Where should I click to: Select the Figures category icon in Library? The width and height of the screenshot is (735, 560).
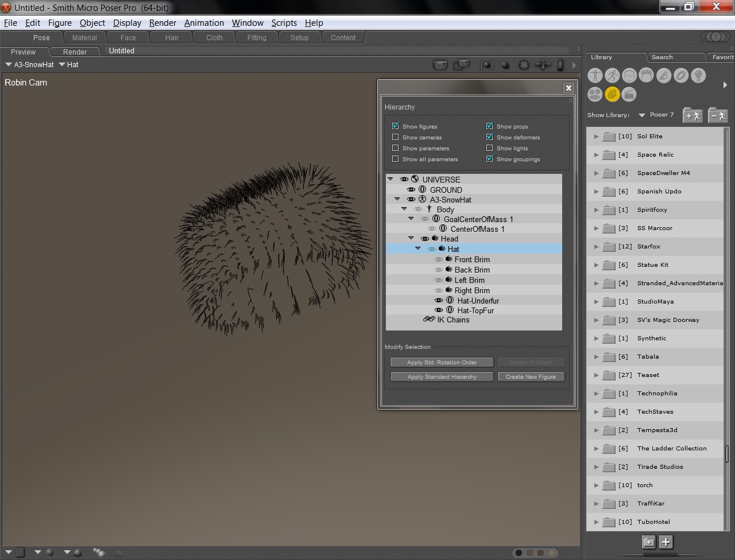tap(595, 75)
